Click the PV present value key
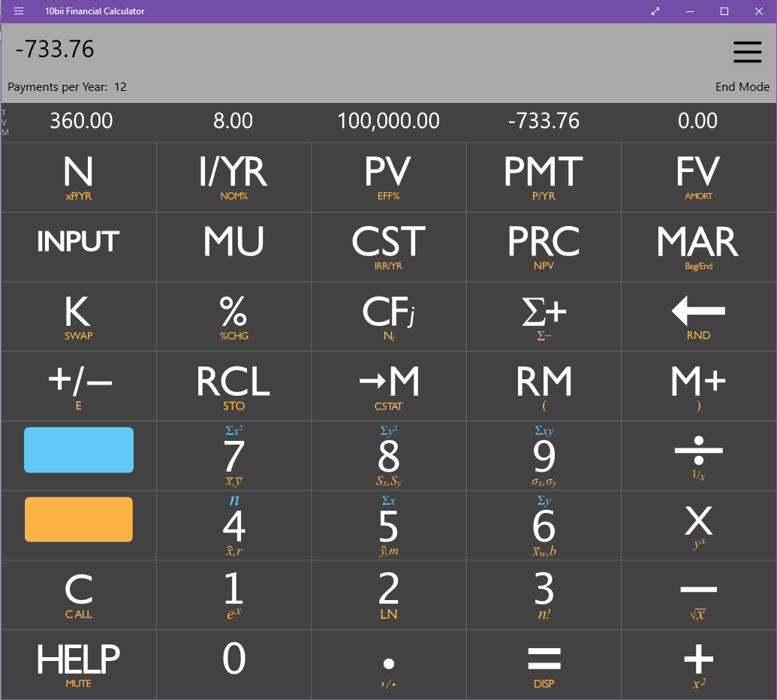The width and height of the screenshot is (777, 700). pos(389,177)
